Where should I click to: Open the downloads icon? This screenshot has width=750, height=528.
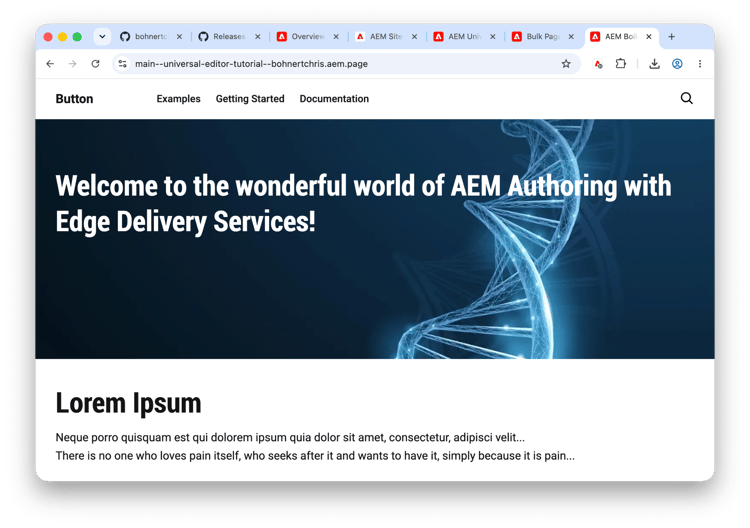[x=654, y=64]
